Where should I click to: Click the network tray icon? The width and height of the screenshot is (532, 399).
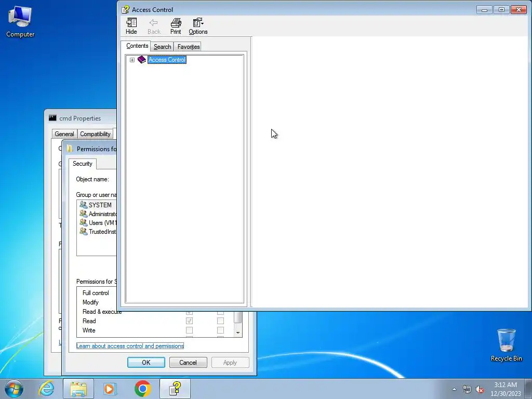coord(467,389)
